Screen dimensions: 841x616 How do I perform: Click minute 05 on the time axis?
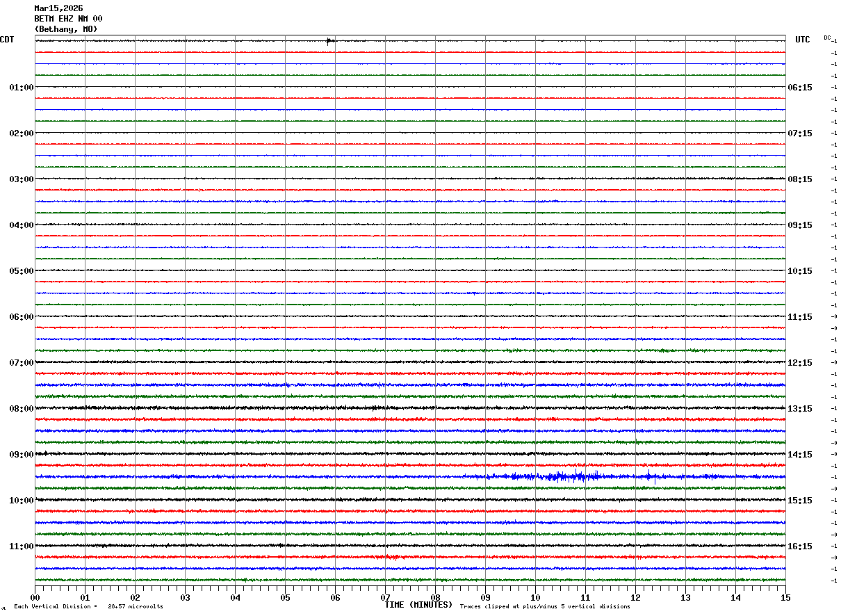click(x=285, y=597)
